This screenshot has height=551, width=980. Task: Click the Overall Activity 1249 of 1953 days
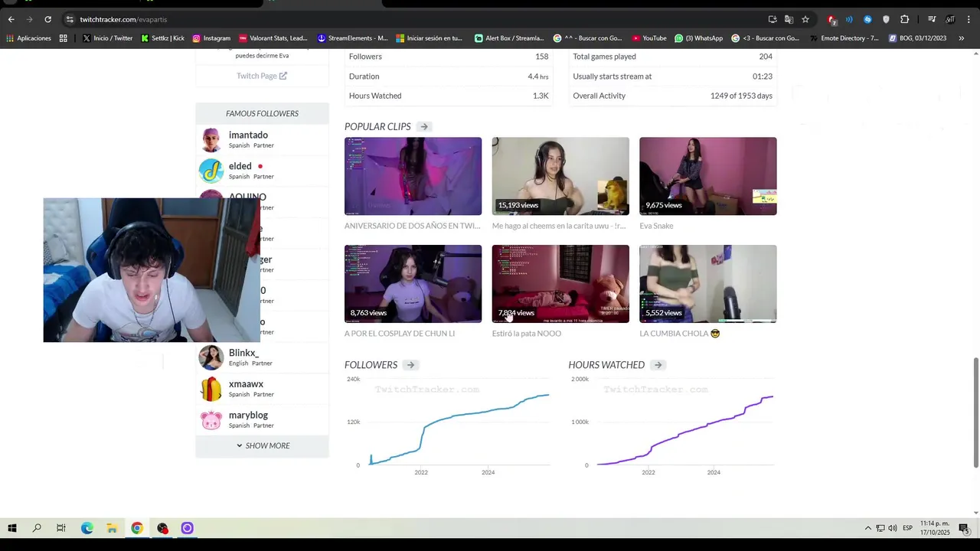(x=741, y=96)
